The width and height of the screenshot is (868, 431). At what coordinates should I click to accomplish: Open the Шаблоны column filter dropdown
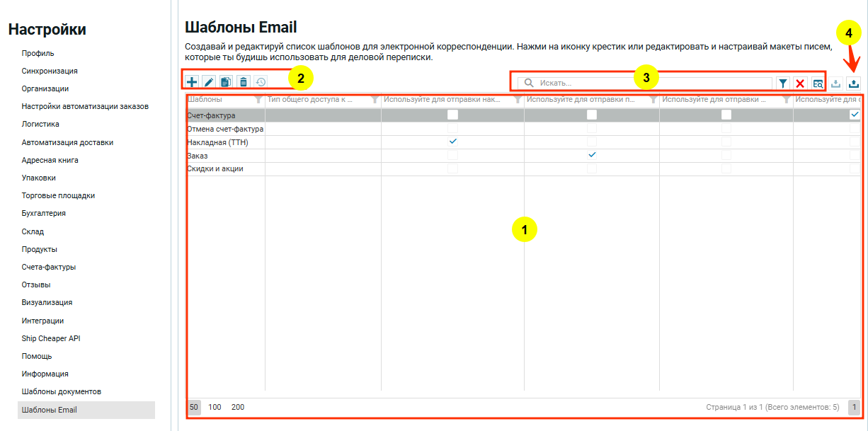tap(258, 100)
